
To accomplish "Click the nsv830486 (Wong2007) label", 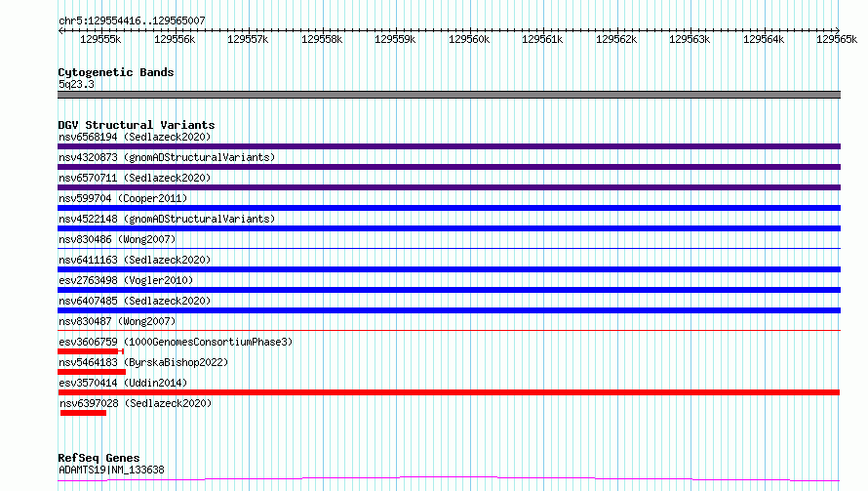I will click(117, 239).
